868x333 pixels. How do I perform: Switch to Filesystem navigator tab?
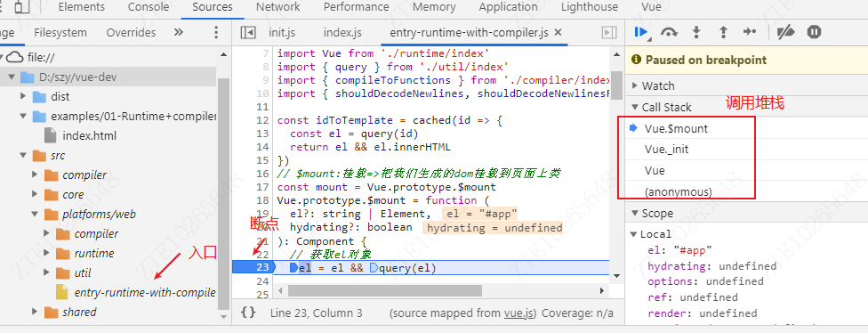tap(60, 32)
